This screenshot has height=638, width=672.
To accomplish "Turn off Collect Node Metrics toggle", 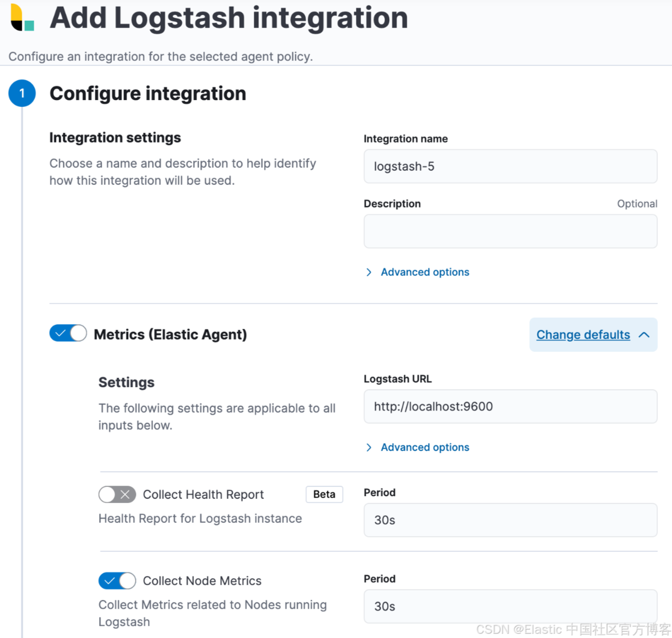I will [117, 581].
